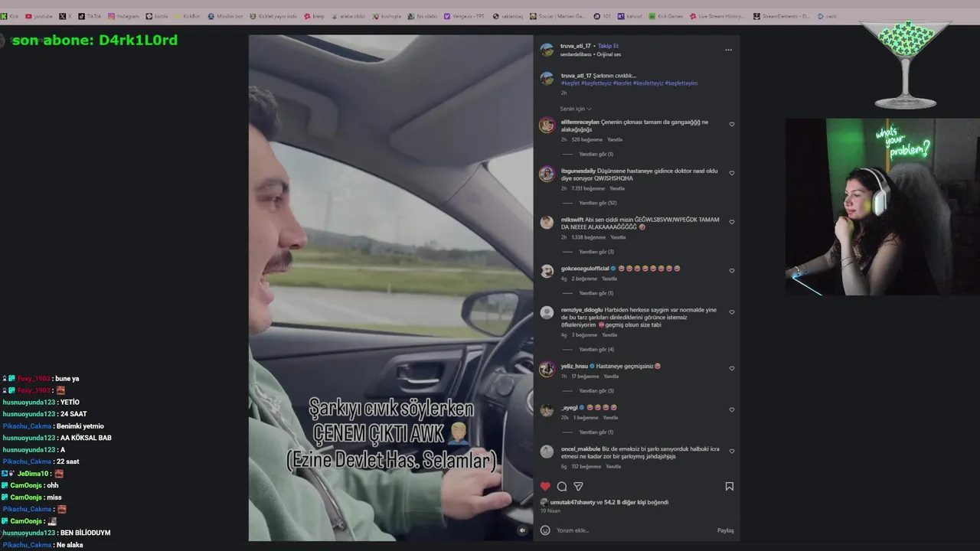This screenshot has height=551, width=980.
Task: Open the 'kahoot' bookmark
Action: coord(629,16)
